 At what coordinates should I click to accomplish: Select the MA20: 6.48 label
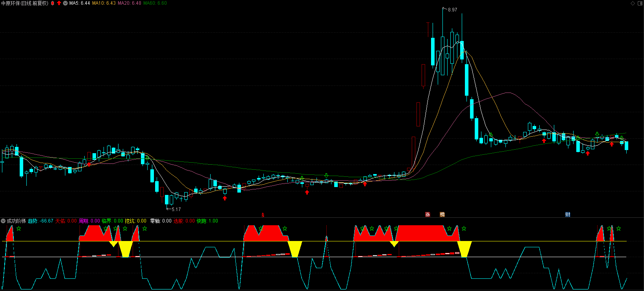click(x=130, y=3)
